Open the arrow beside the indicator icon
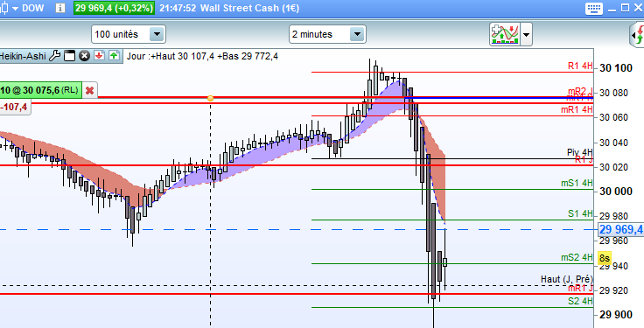 pyautogui.click(x=527, y=34)
